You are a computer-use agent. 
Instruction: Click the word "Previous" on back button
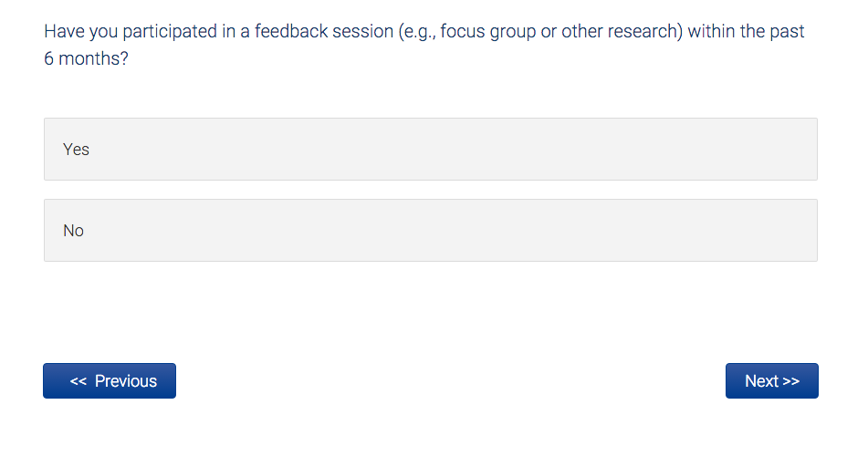pos(126,381)
